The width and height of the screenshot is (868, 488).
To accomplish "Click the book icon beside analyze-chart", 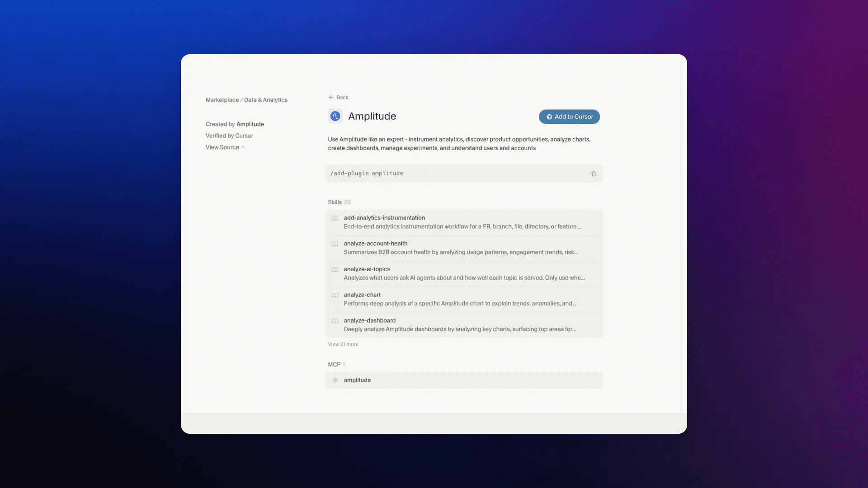I will (x=335, y=296).
